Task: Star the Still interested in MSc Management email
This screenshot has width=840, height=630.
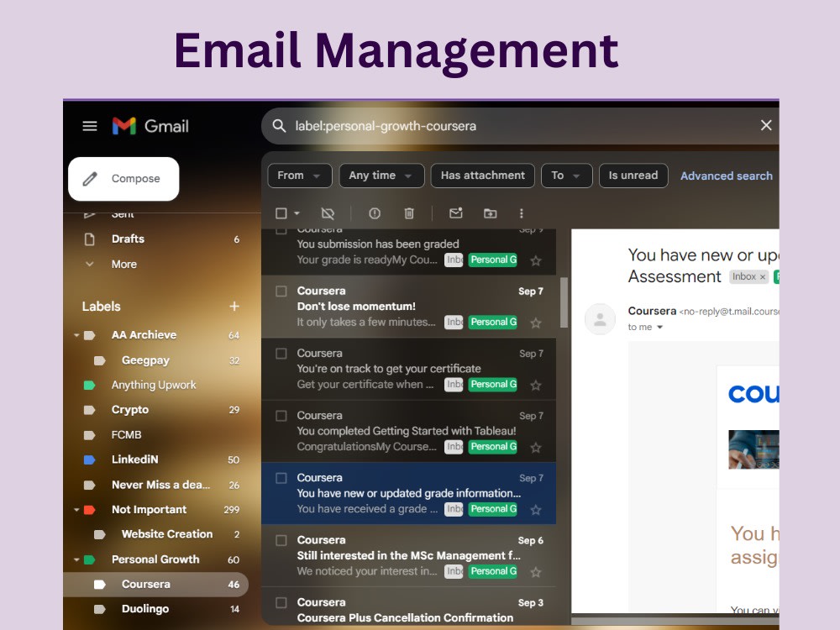Action: [x=536, y=572]
